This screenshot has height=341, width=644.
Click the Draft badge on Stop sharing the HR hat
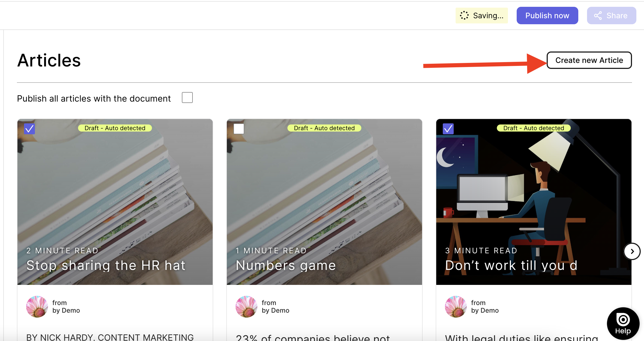115,128
